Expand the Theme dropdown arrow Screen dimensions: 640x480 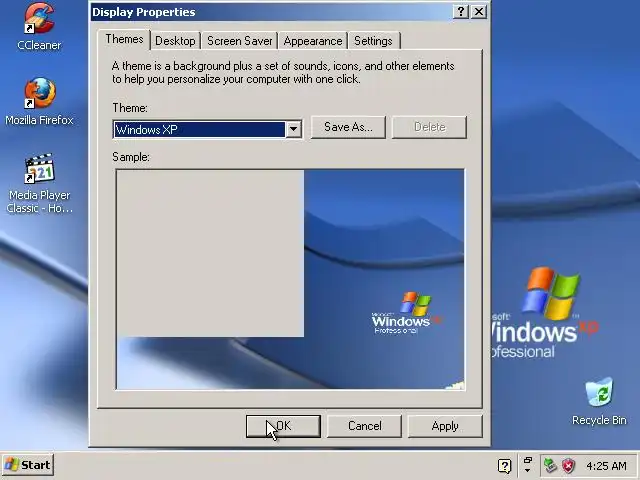(293, 129)
